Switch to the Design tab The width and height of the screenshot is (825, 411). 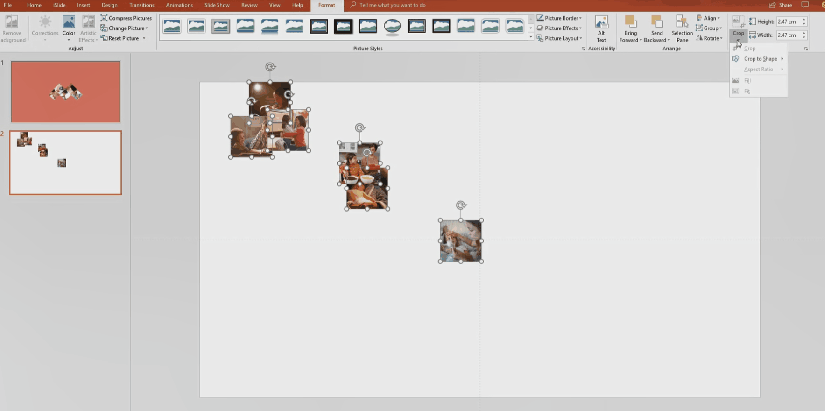109,5
